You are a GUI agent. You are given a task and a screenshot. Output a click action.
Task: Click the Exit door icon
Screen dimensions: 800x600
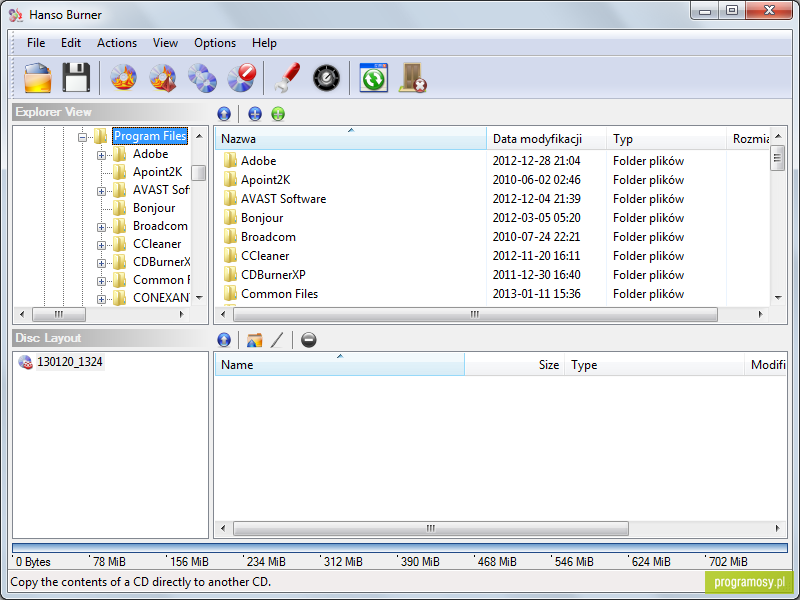click(413, 78)
